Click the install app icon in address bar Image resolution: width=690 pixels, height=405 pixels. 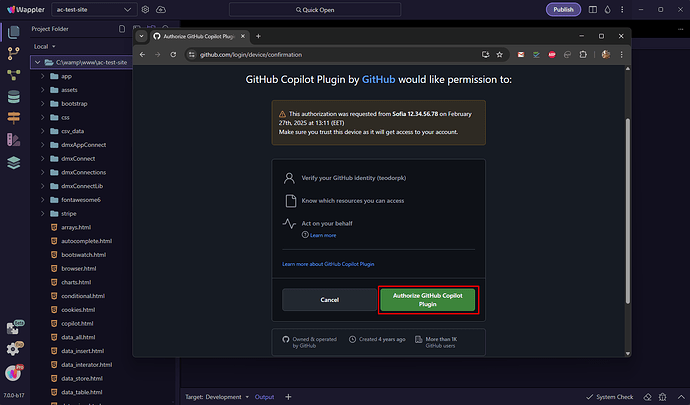click(x=485, y=55)
